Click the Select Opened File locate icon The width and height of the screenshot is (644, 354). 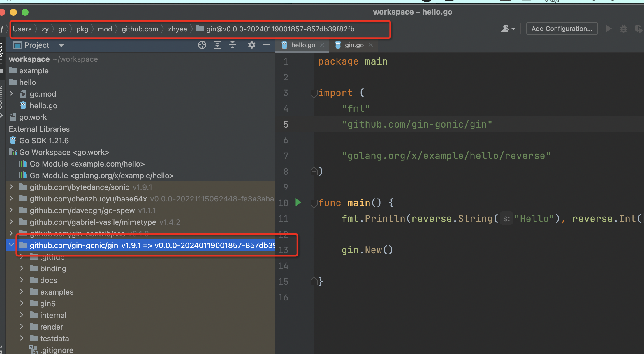202,45
